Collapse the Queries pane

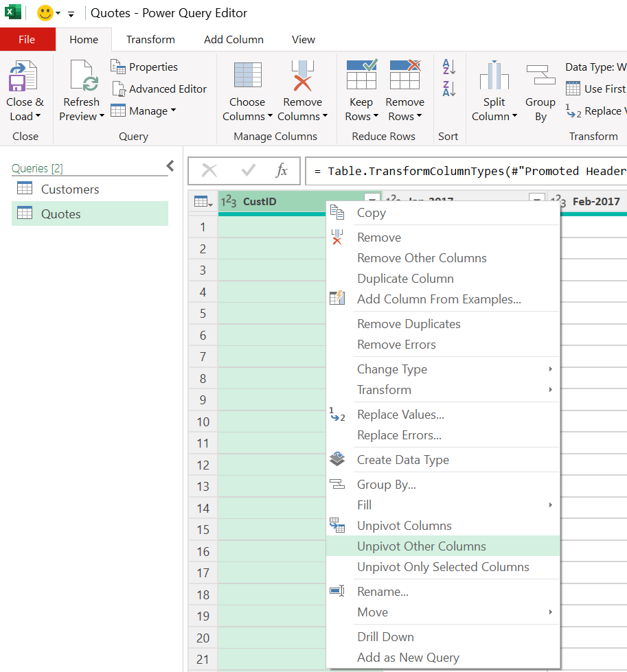point(170,166)
